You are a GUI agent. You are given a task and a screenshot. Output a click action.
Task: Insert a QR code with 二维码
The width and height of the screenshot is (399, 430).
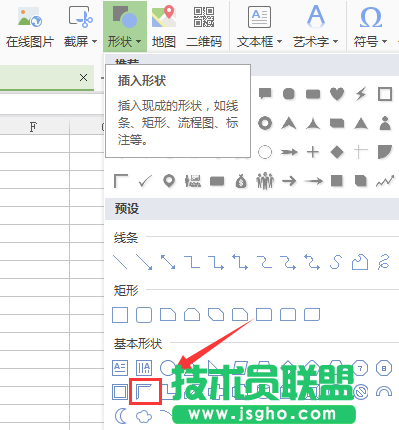(x=204, y=27)
